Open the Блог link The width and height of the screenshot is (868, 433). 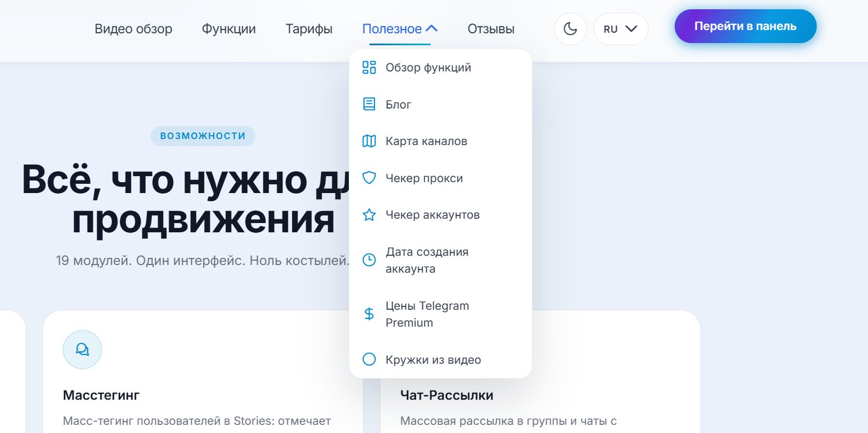coord(440,104)
